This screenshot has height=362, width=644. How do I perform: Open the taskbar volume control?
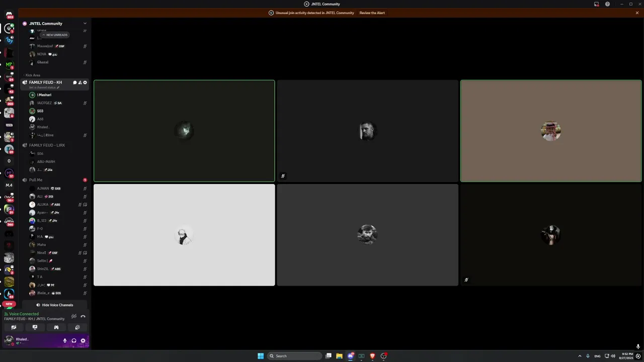pyautogui.click(x=613, y=356)
